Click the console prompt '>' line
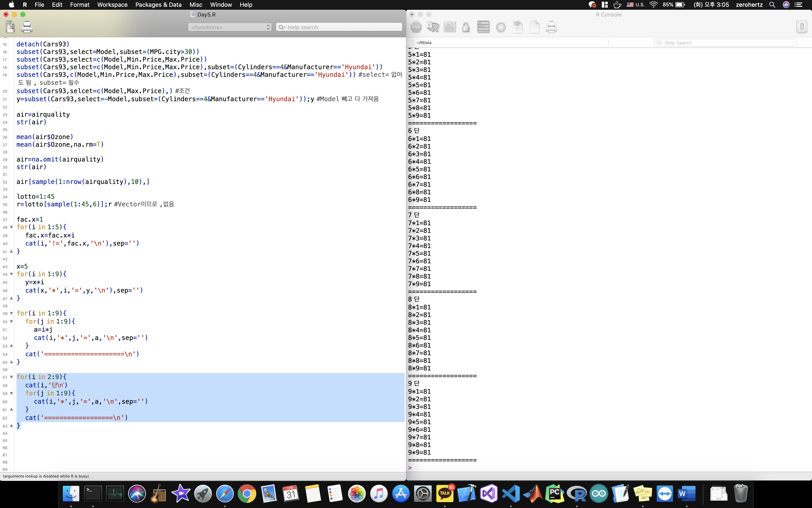This screenshot has width=812, height=508. click(410, 468)
